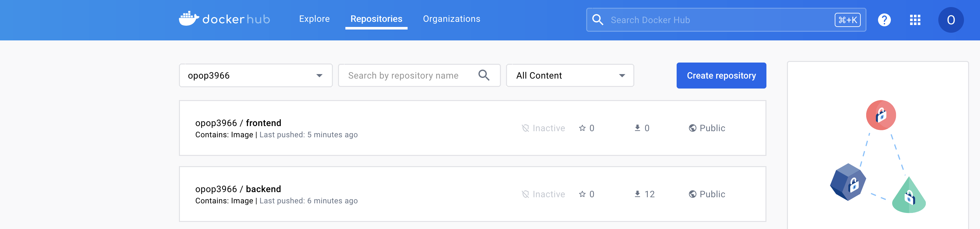This screenshot has width=980, height=229.
Task: Click the Public globe icon for frontend
Action: 692,128
